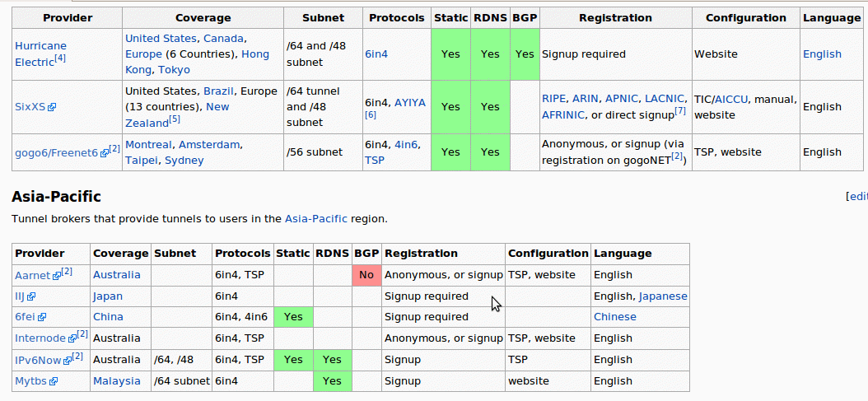Open the Asia-Pacific link in the description sentence
This screenshot has height=401, width=868.
(x=316, y=219)
